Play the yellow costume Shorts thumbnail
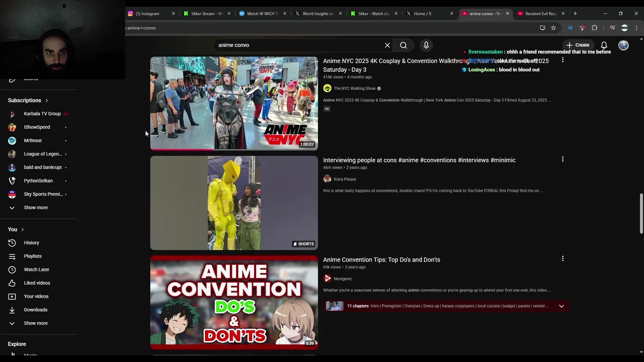 tap(234, 203)
